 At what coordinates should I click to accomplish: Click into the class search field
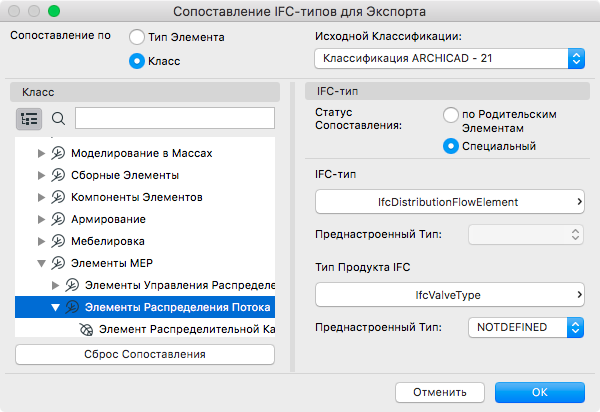[174, 118]
